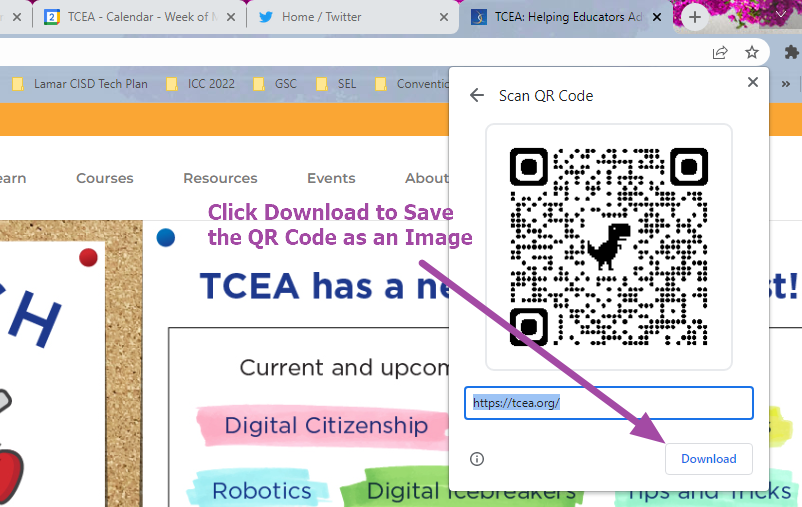Open the tab search chevron at the top right
The image size is (802, 507).
[782, 15]
